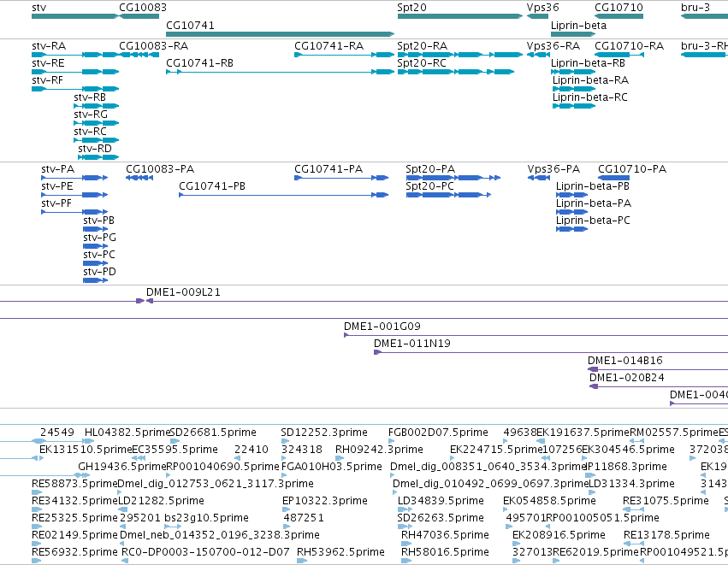
Task: Pick transcript stv-RD
Action: tap(98, 157)
